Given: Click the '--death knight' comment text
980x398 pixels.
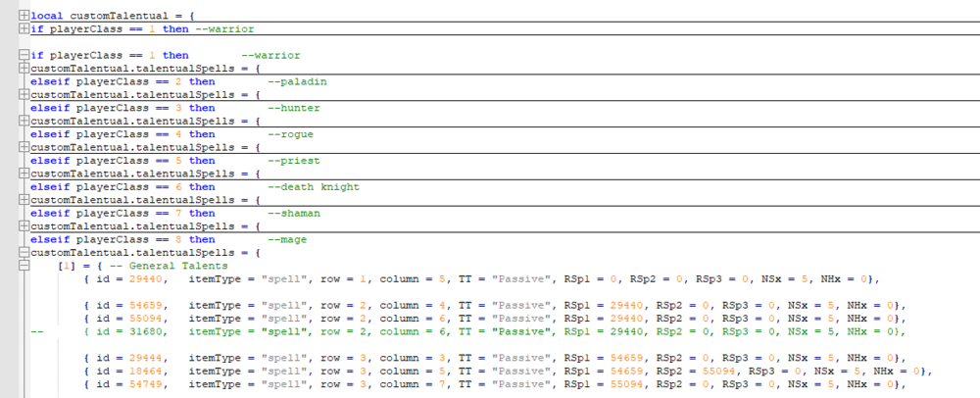Looking at the screenshot, I should click(314, 187).
